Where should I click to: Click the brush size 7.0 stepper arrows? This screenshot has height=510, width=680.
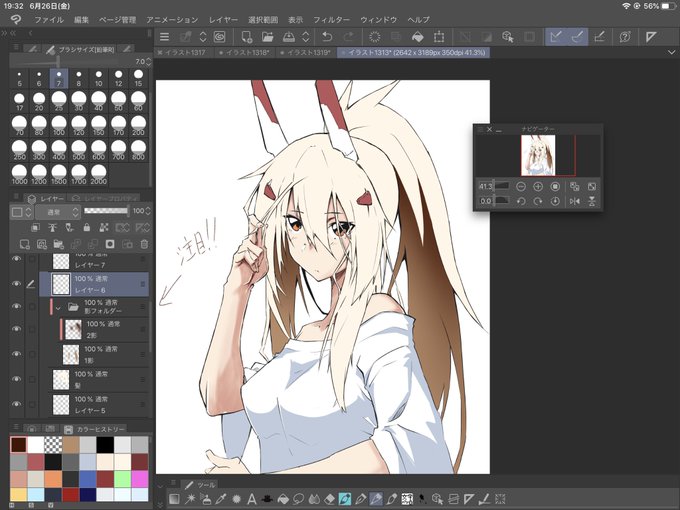click(x=149, y=62)
